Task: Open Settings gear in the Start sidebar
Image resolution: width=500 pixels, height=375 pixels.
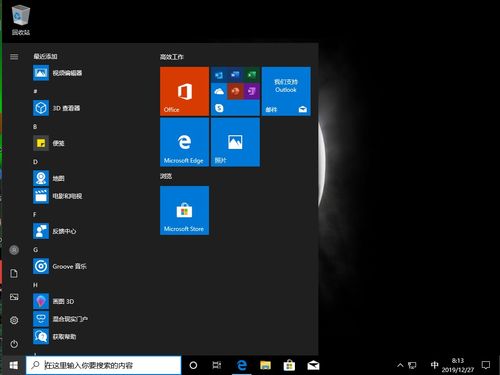Action: tap(14, 320)
